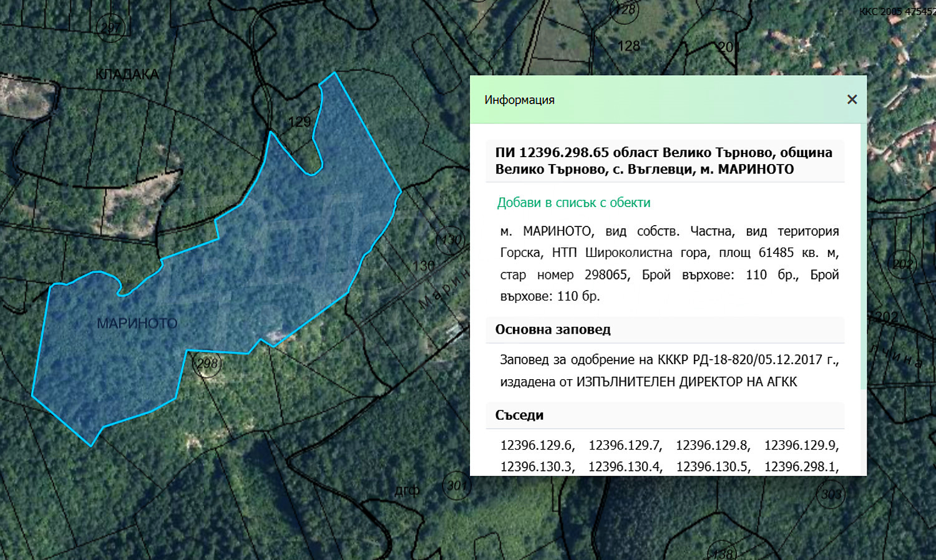
Task: Open neighbor parcel 12396.298.1
Action: [801, 467]
